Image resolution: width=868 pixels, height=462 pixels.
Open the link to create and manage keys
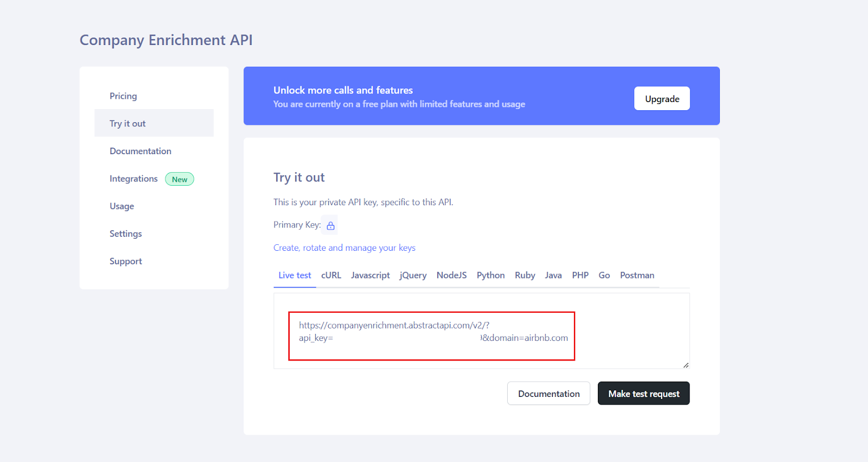point(344,248)
